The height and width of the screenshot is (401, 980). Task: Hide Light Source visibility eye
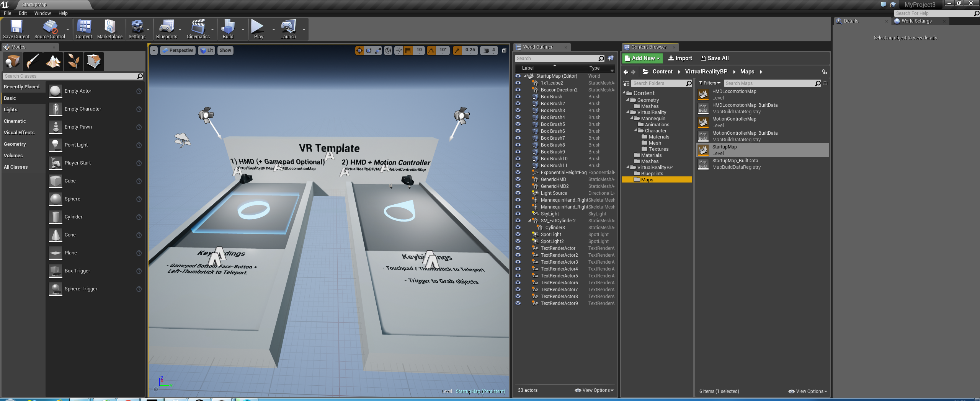coord(518,193)
